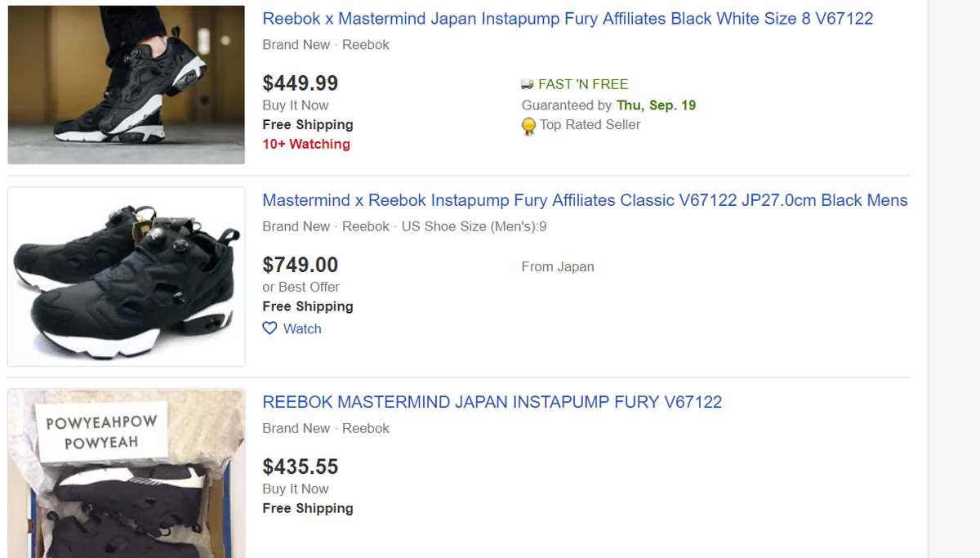
Task: Click the heart icon beside Watch
Action: pos(270,328)
